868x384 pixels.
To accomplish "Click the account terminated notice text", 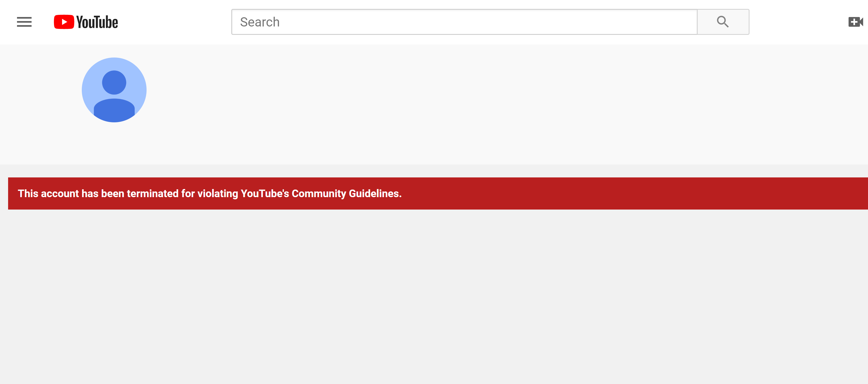I will pyautogui.click(x=210, y=194).
